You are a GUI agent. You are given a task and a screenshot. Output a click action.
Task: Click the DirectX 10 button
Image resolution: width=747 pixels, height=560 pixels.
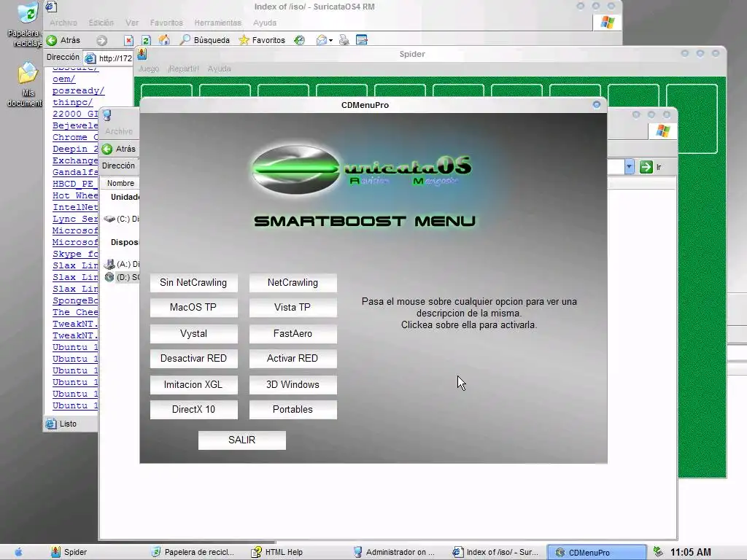(x=193, y=409)
